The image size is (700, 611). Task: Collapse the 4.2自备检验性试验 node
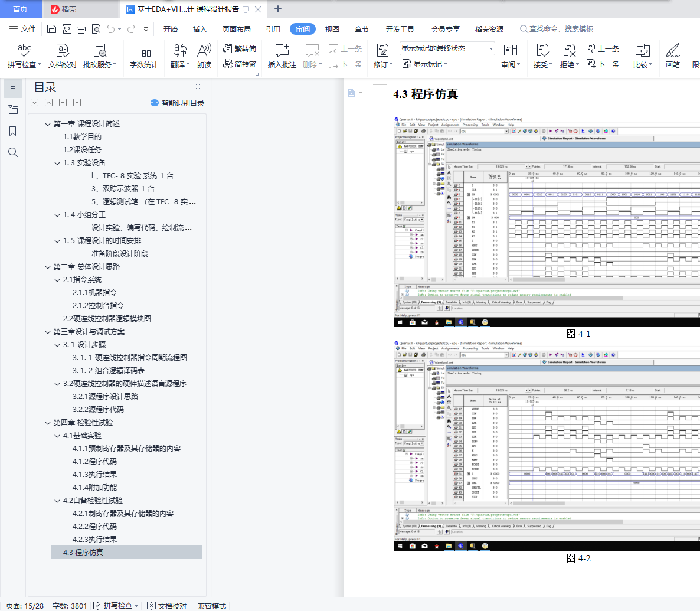[x=57, y=501]
